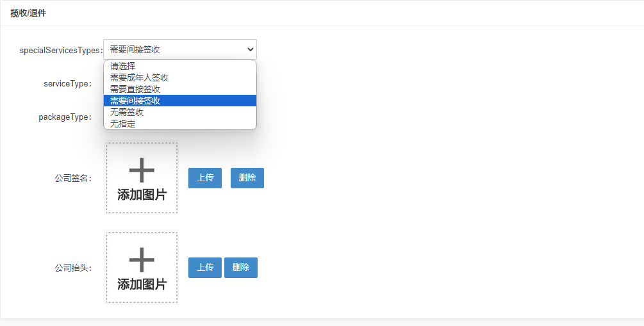Choose 无需签收 in the dropdown list
Image resolution: width=644 pixels, height=326 pixels.
[x=180, y=112]
